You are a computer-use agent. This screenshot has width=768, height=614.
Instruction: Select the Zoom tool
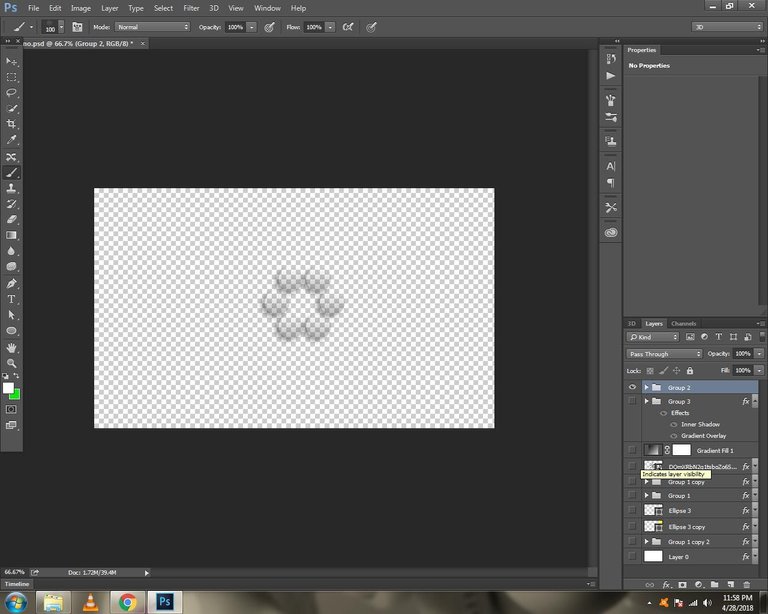pyautogui.click(x=11, y=363)
